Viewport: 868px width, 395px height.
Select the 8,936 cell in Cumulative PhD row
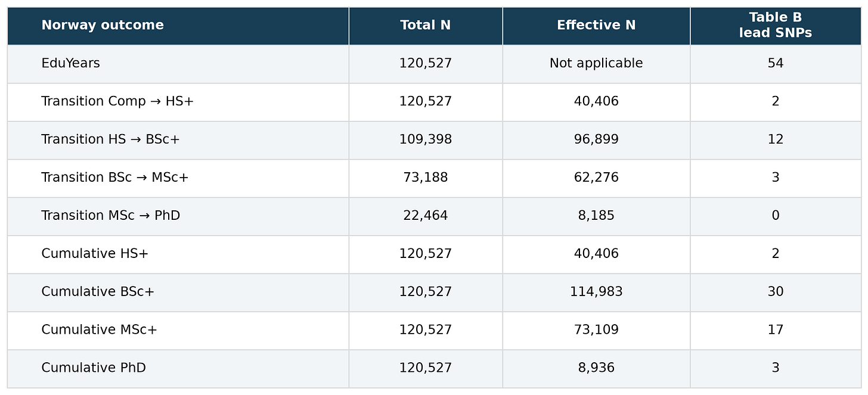(596, 368)
